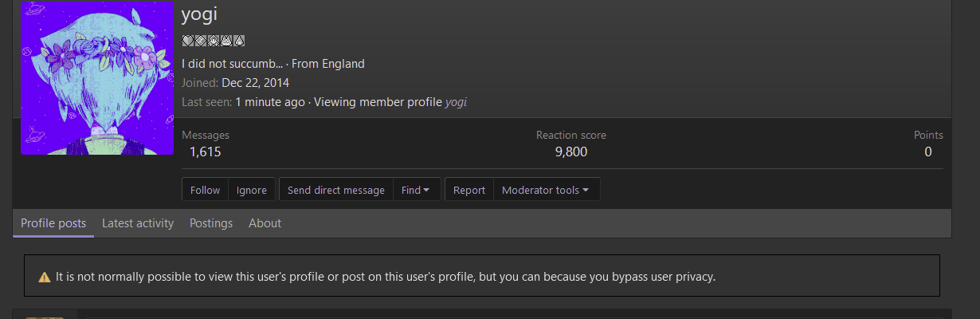Ignore this user
The width and height of the screenshot is (980, 319).
coord(252,190)
